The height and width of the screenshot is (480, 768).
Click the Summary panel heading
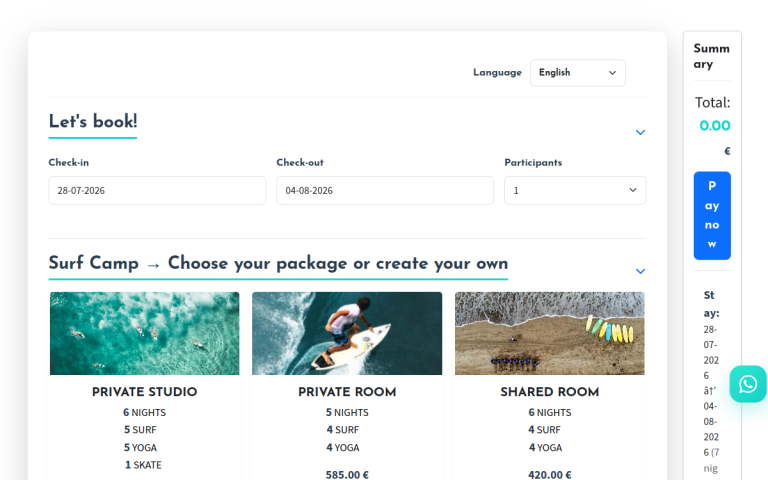[712, 56]
